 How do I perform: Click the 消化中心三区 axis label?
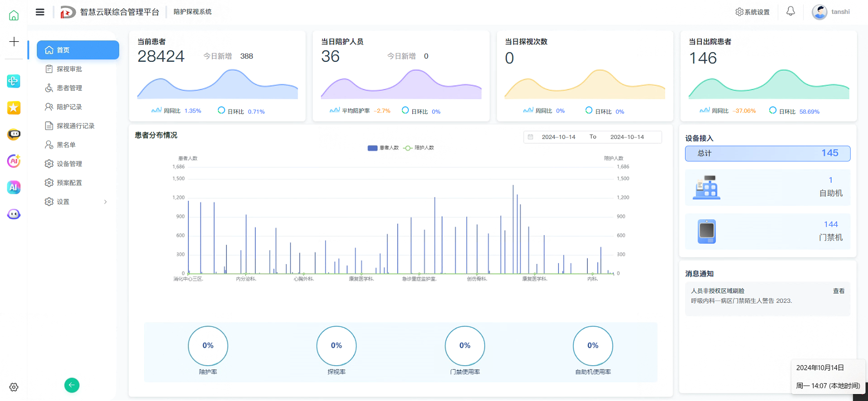point(188,279)
